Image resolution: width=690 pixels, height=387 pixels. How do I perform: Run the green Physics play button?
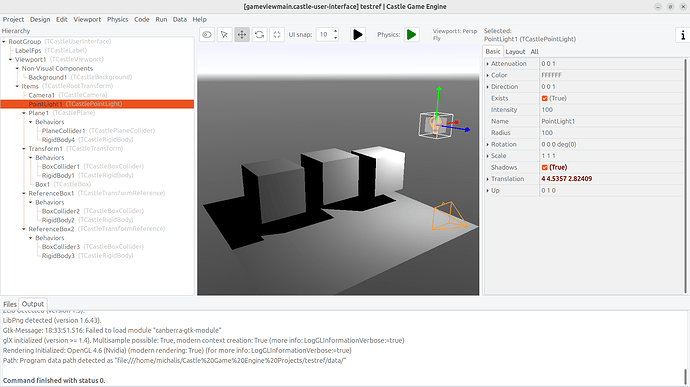coord(411,34)
